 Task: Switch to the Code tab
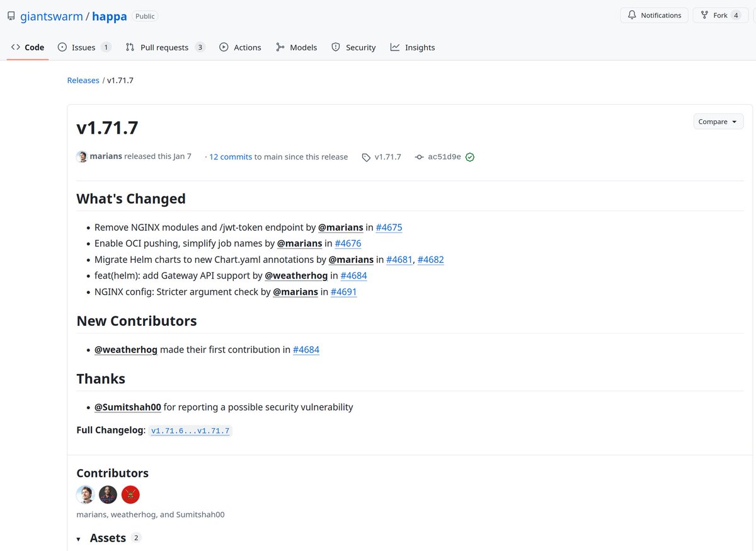28,47
